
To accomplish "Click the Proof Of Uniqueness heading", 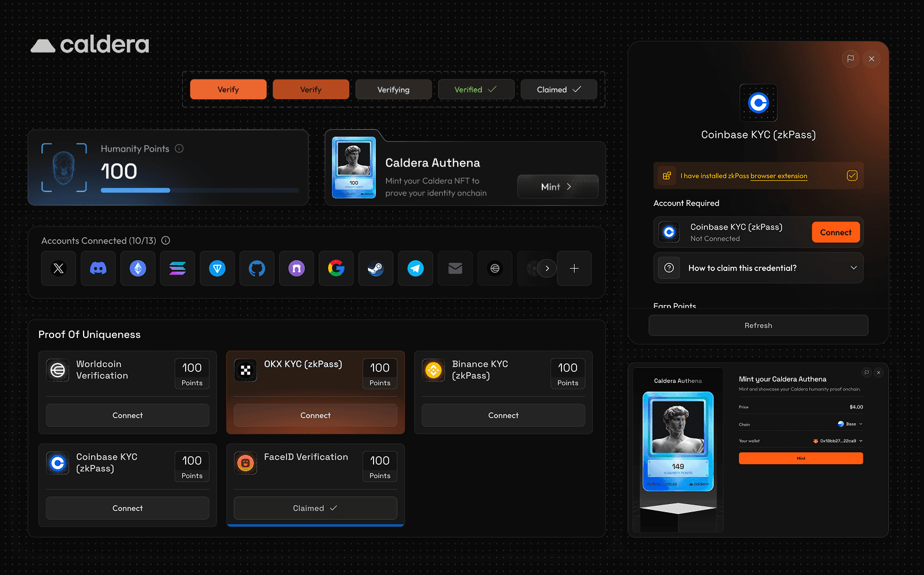I will tap(89, 335).
